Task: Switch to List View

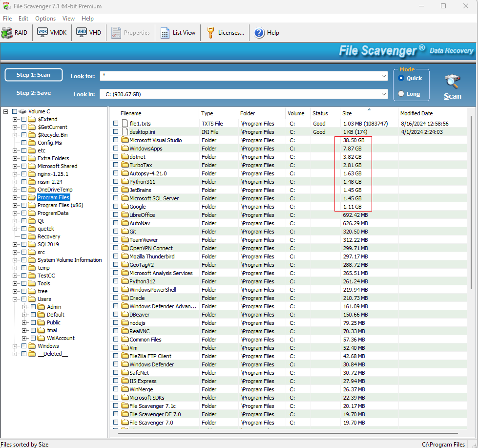Action: pos(178,33)
